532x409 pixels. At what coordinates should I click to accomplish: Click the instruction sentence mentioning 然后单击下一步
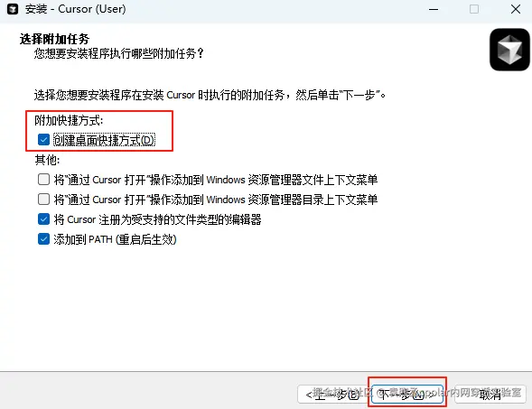(210, 95)
